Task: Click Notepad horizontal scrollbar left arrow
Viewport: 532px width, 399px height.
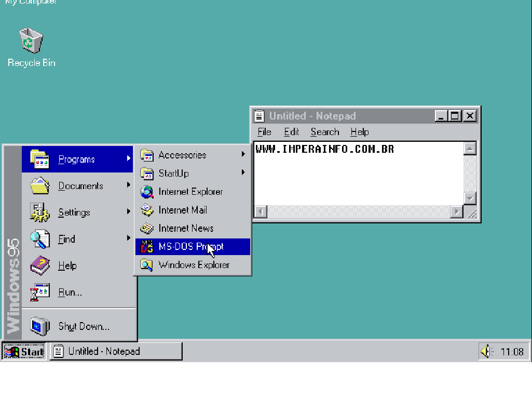Action: tap(261, 212)
